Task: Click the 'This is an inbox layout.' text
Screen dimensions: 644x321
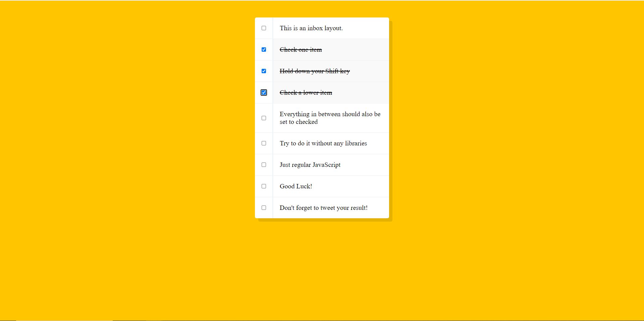Action: 311,28
